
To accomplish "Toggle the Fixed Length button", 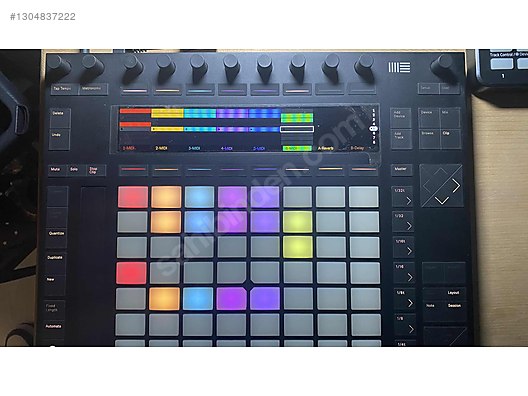I will [54, 308].
